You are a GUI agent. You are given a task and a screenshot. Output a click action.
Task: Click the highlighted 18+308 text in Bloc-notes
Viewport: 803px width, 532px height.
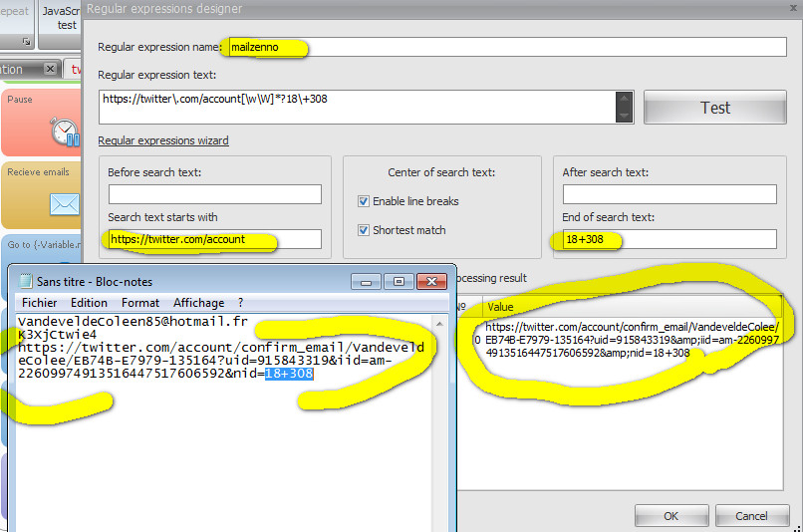tap(289, 374)
